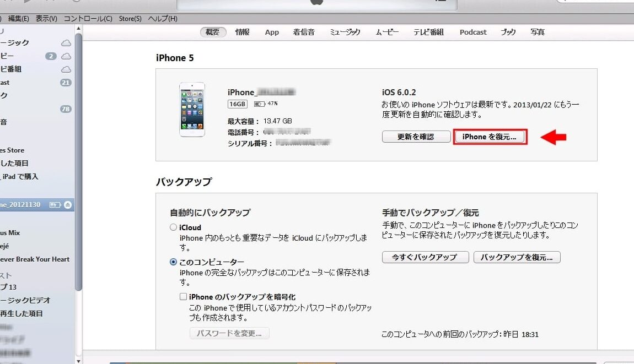Screen dimensions: 634x364
Task: Switch to the 概要 tab
Action: (213, 32)
